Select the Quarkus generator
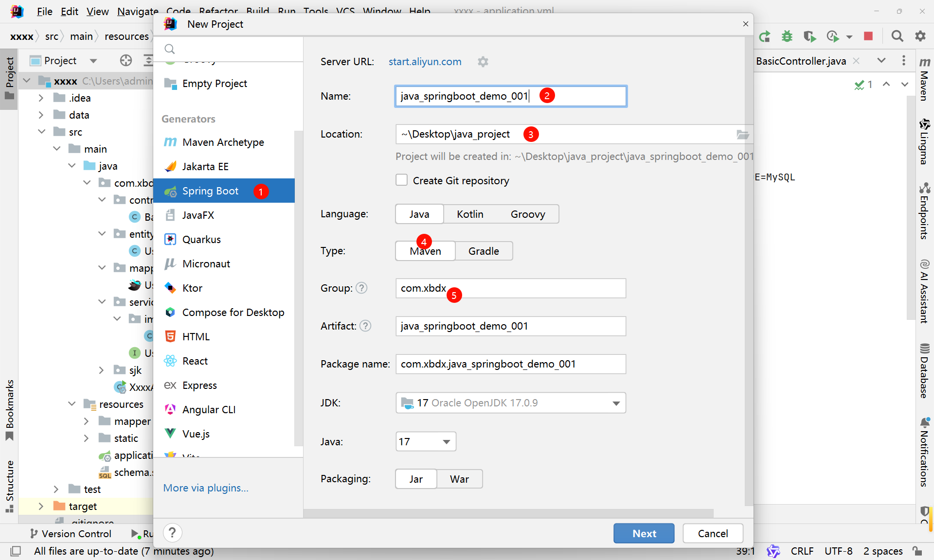Viewport: 934px width, 560px height. tap(201, 240)
